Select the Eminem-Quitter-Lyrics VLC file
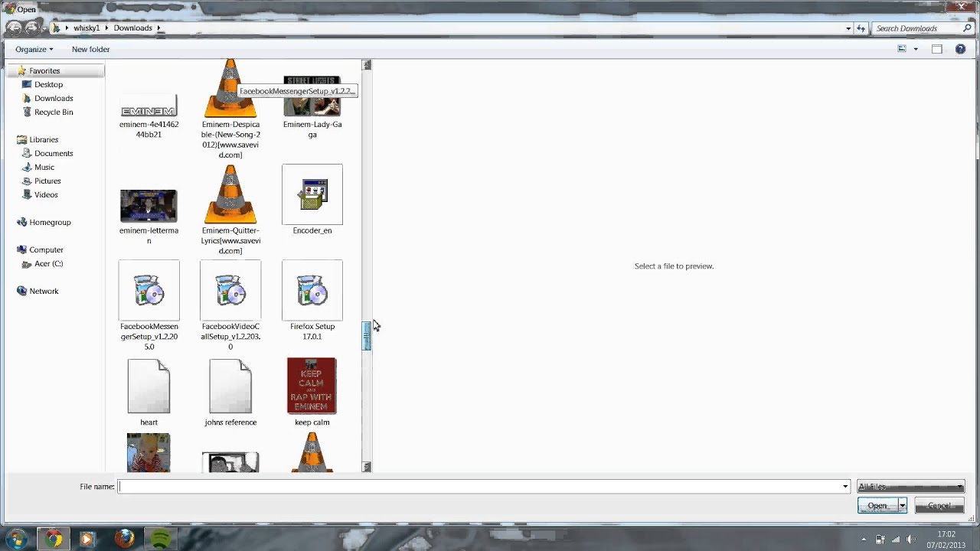The height and width of the screenshot is (551, 980). pos(230,210)
